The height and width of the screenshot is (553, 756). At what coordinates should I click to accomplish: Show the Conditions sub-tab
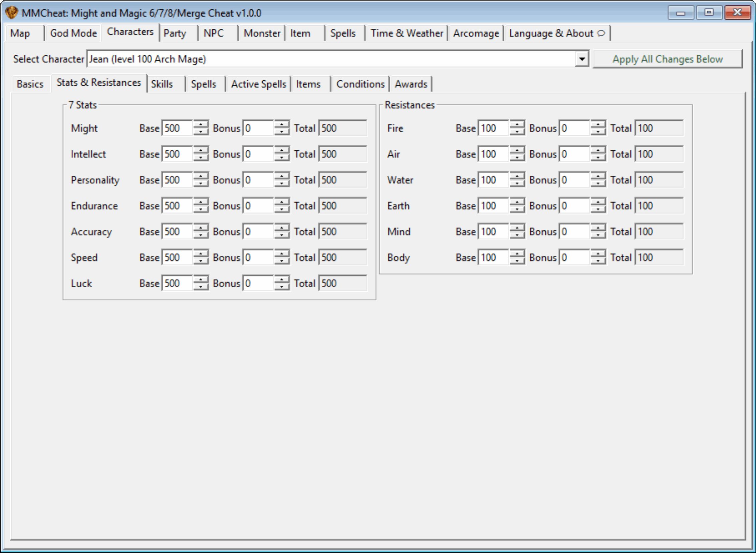coord(360,84)
